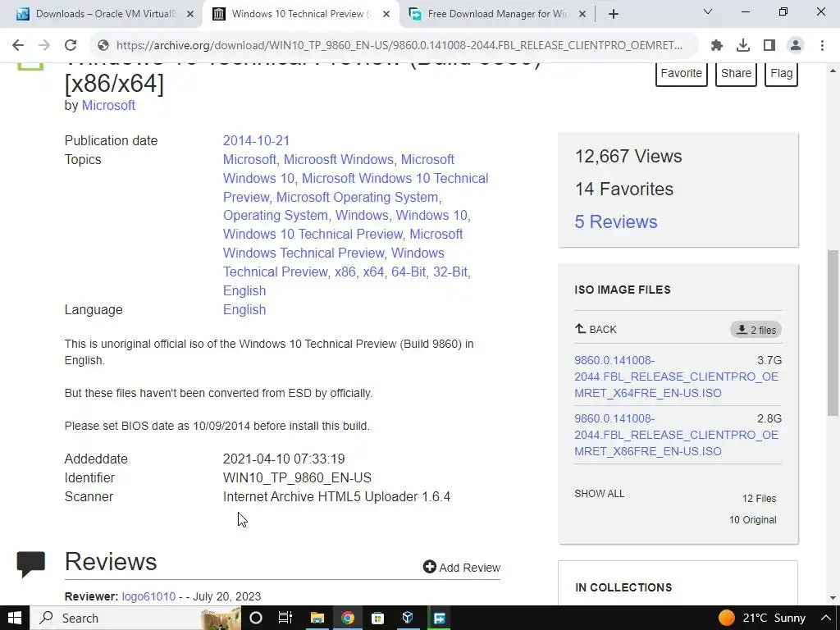Open the VirtualBox cube taskbar icon
The height and width of the screenshot is (630, 840).
click(408, 618)
